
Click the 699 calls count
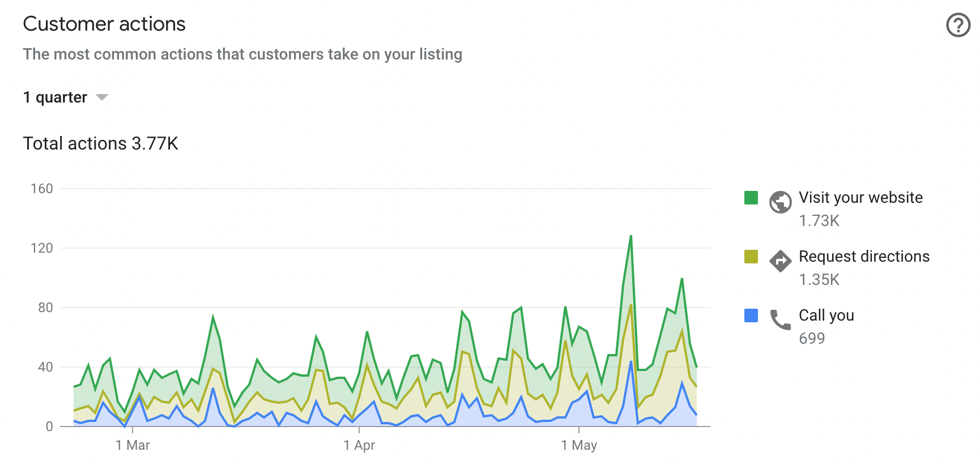(812, 339)
